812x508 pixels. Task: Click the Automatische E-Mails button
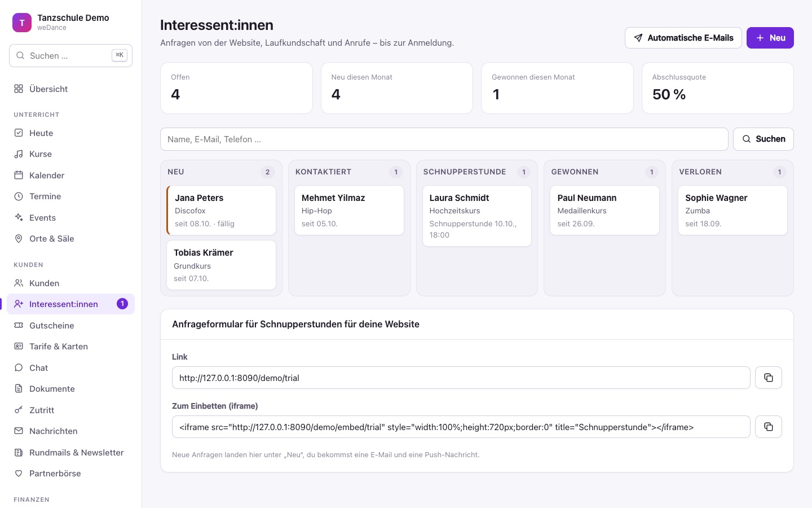[x=683, y=38]
